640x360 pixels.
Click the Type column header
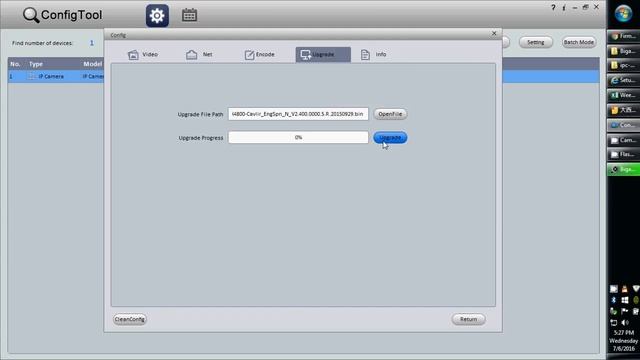(36, 64)
